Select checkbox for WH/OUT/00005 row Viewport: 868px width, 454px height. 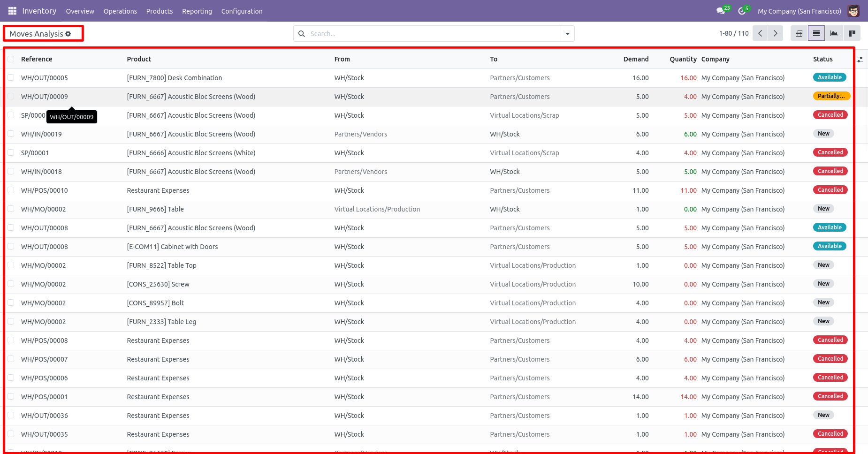pyautogui.click(x=11, y=78)
